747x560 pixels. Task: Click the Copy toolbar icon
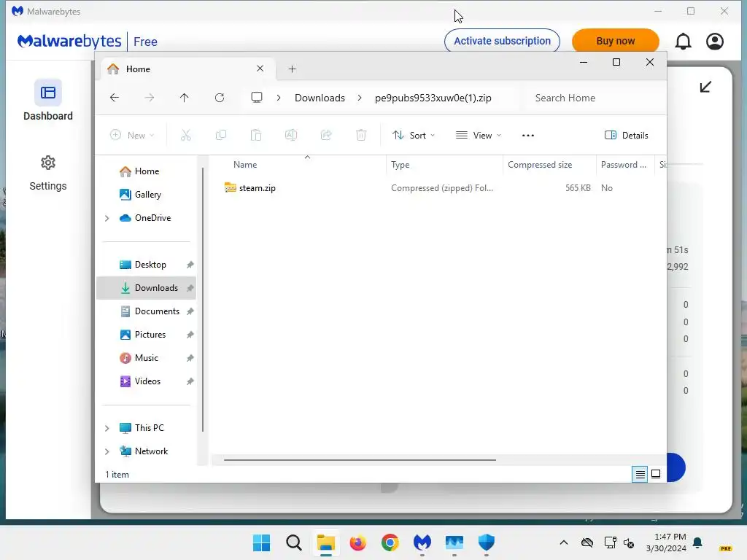click(x=221, y=135)
